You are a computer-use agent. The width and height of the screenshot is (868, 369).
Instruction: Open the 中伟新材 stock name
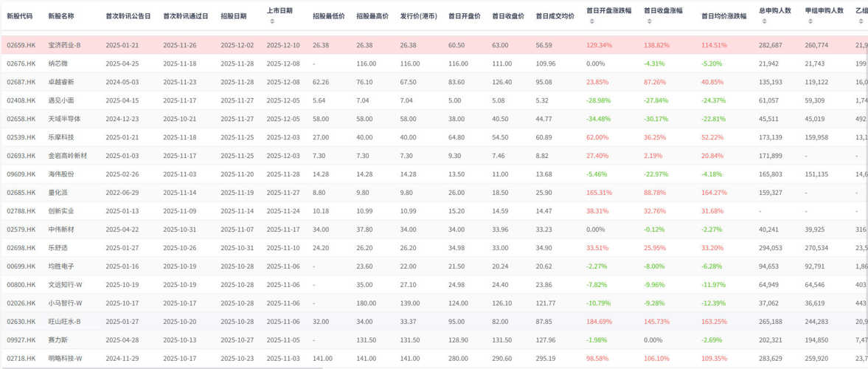tap(61, 230)
